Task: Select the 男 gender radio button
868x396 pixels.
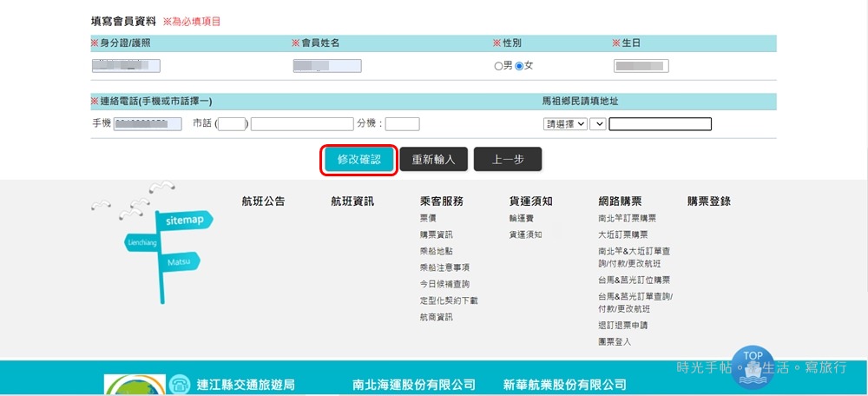Action: tap(498, 67)
